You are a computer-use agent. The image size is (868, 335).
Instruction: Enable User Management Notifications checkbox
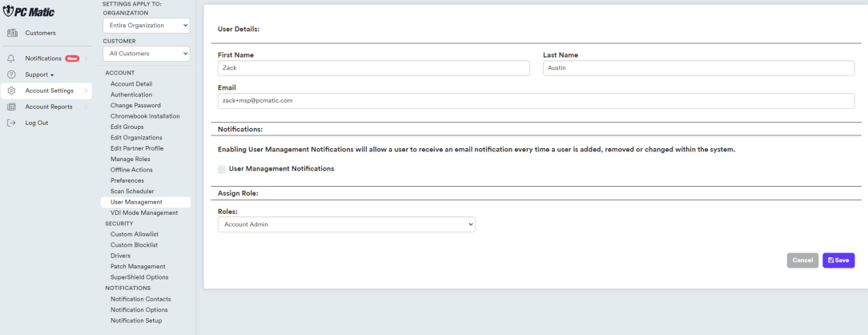click(222, 169)
